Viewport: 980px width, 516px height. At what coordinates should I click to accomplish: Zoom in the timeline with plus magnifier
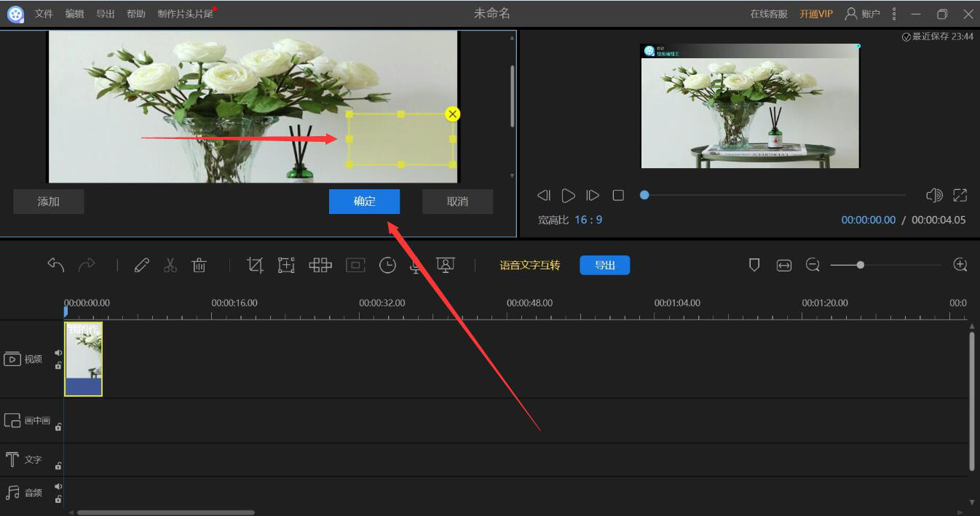[x=960, y=265]
